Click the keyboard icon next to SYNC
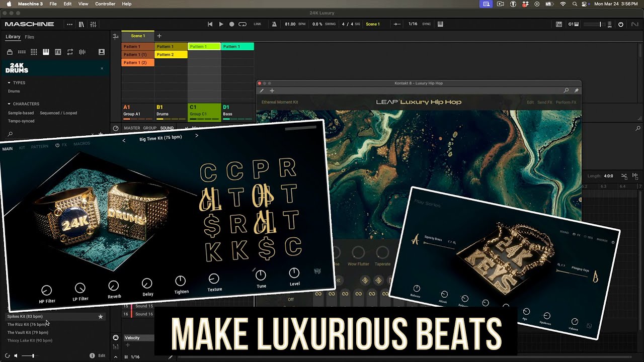The width and height of the screenshot is (644, 362). click(x=441, y=24)
